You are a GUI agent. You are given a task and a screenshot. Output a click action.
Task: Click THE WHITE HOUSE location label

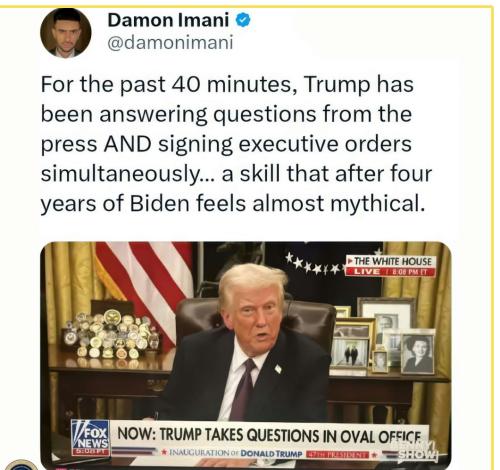coord(392,261)
